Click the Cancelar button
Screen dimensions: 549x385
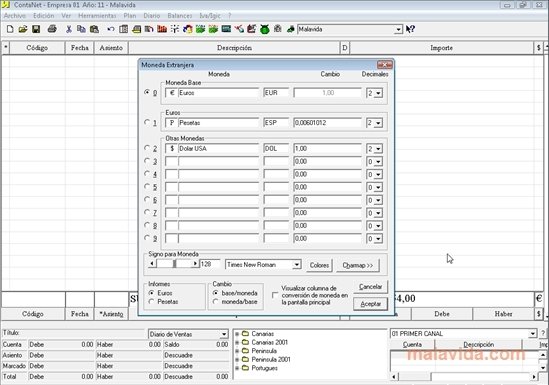(370, 287)
